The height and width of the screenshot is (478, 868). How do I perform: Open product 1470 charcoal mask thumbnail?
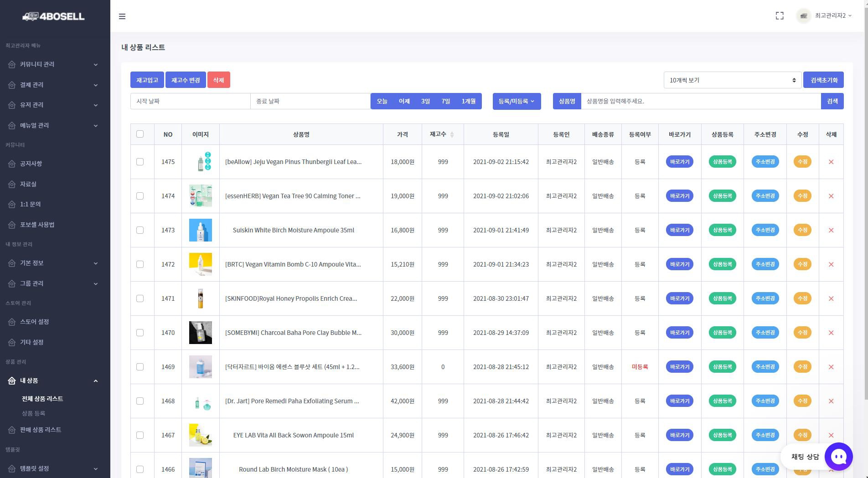click(x=201, y=333)
